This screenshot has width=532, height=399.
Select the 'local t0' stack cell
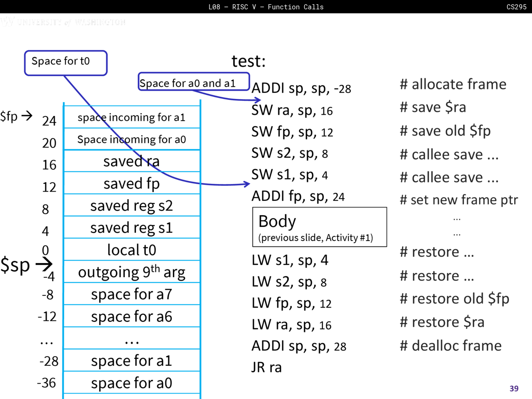[x=131, y=250]
